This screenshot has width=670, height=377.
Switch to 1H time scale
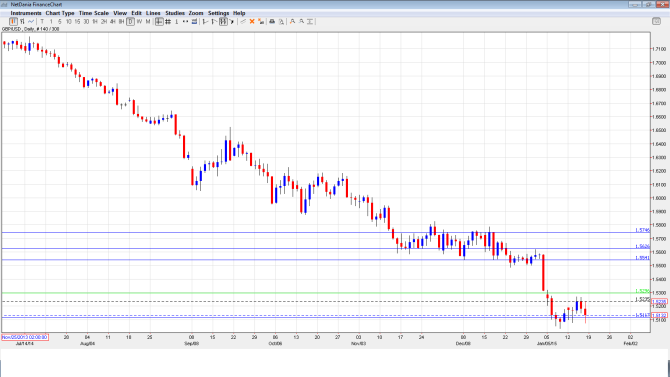(x=95, y=21)
